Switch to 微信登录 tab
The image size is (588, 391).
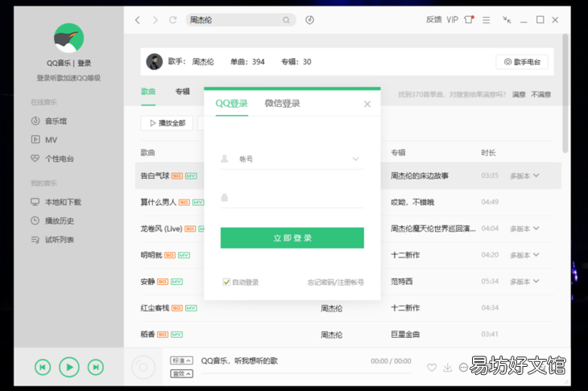click(x=283, y=104)
